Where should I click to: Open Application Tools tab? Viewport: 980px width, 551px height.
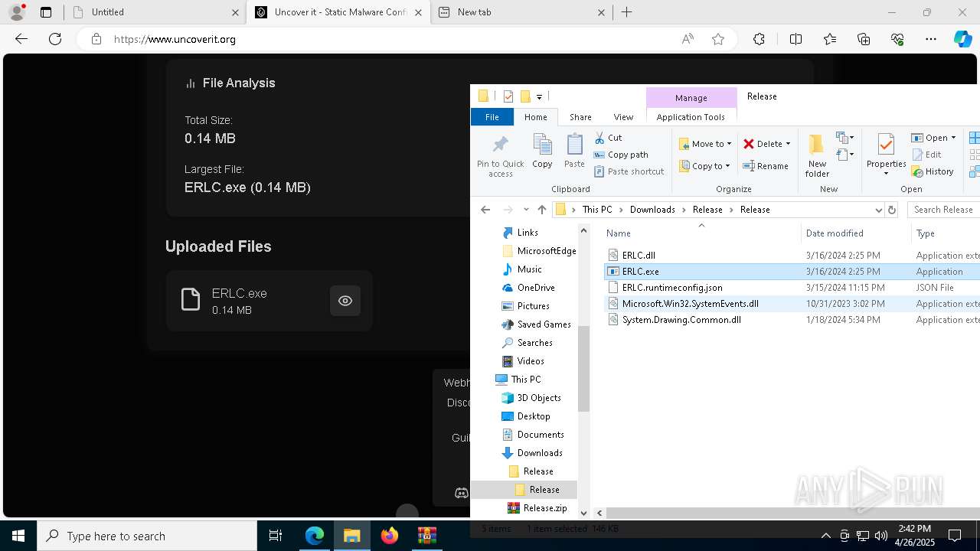[691, 117]
